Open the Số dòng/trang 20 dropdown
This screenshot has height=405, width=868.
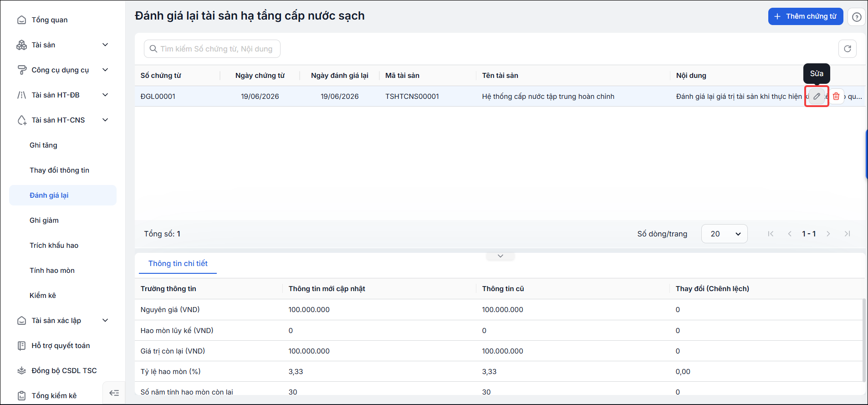(725, 234)
